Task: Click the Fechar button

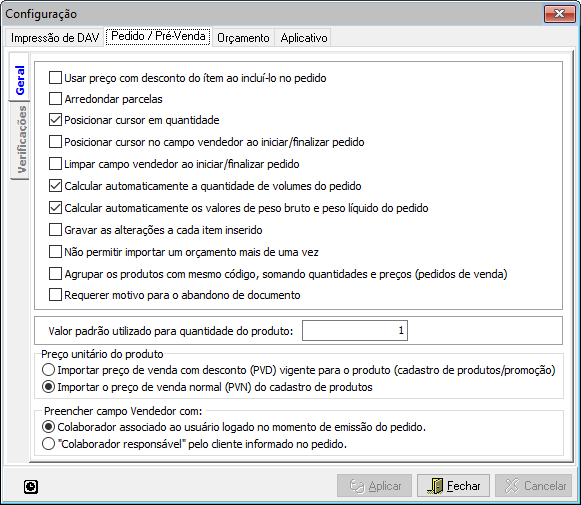Action: [454, 486]
